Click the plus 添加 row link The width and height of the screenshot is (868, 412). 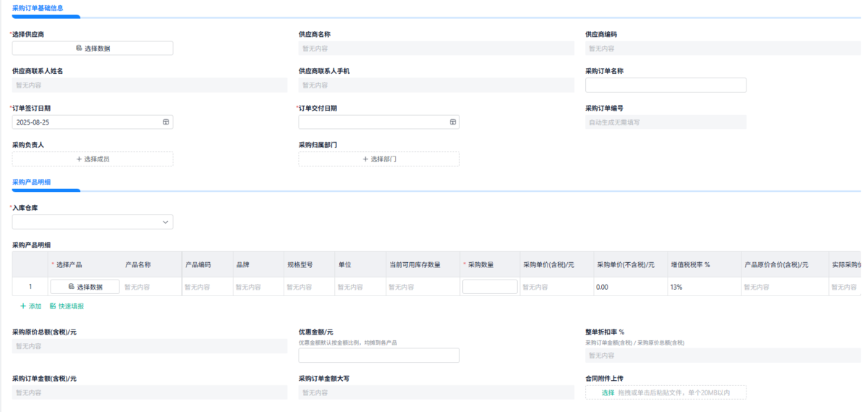coord(30,306)
